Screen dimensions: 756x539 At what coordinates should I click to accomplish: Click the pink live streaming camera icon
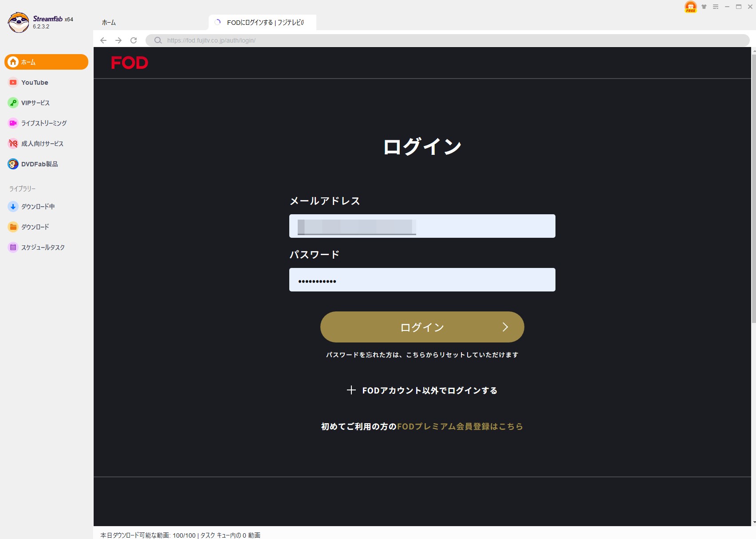point(13,123)
